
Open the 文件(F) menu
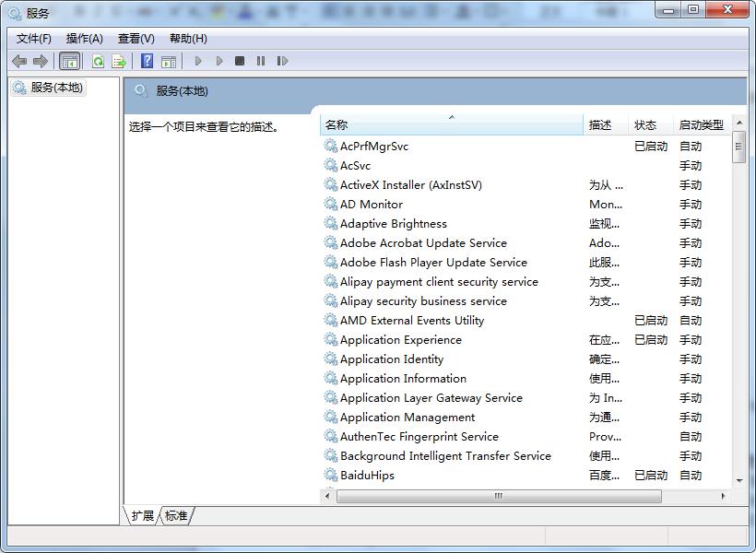coord(34,39)
